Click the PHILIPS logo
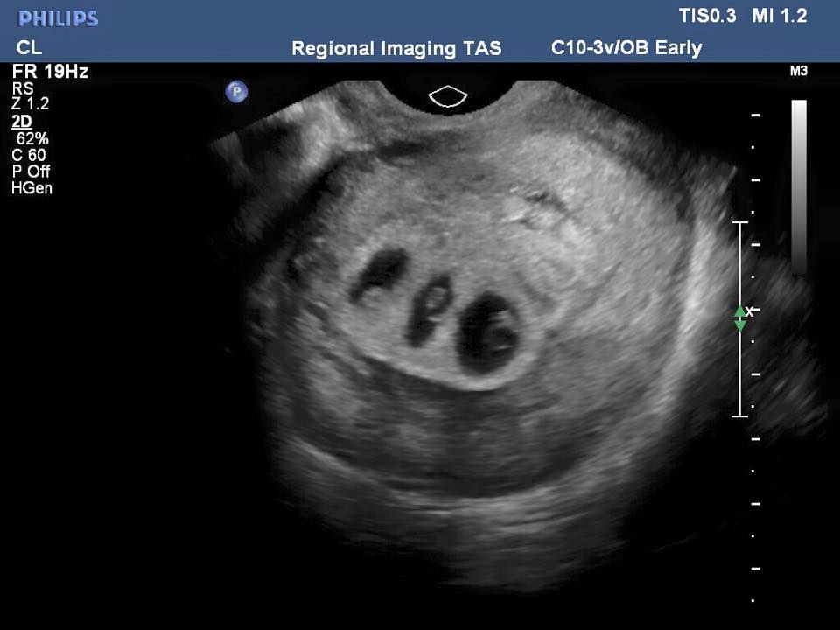Viewport: 840px width, 630px height. (x=58, y=18)
